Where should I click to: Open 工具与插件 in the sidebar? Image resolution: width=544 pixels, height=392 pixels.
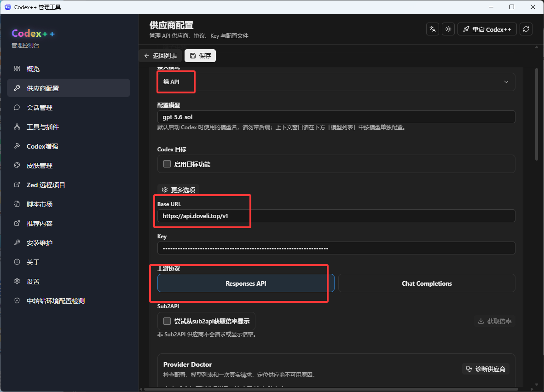(x=69, y=127)
